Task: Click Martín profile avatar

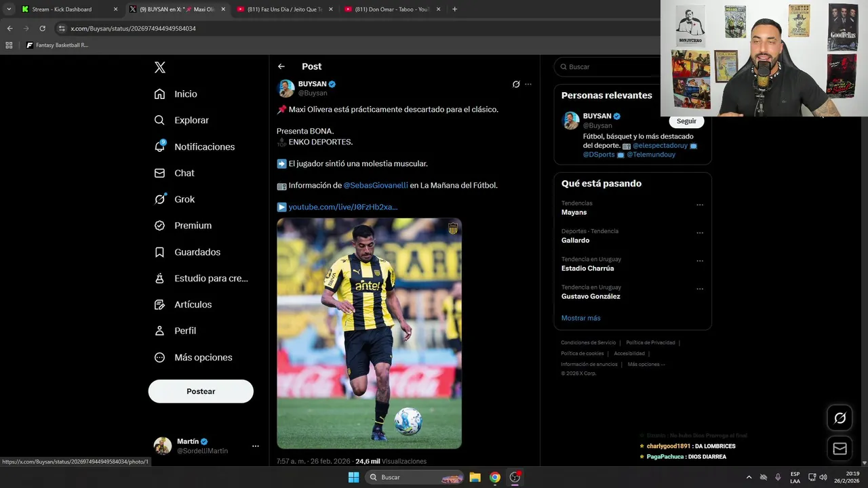Action: [163, 445]
